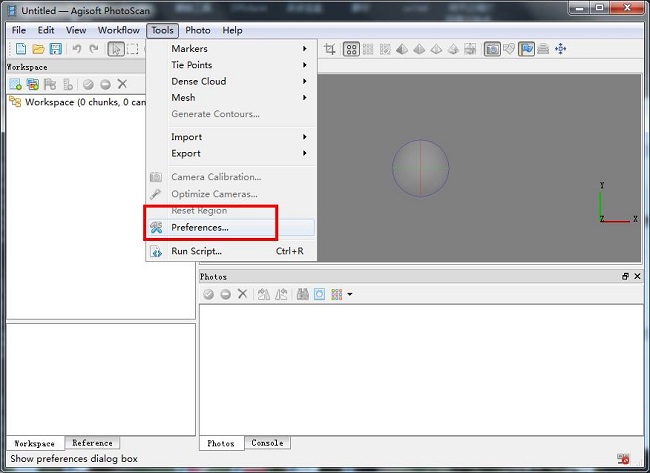
Task: Toggle the Show Aligned Chunks icon
Action: pyautogui.click(x=543, y=49)
